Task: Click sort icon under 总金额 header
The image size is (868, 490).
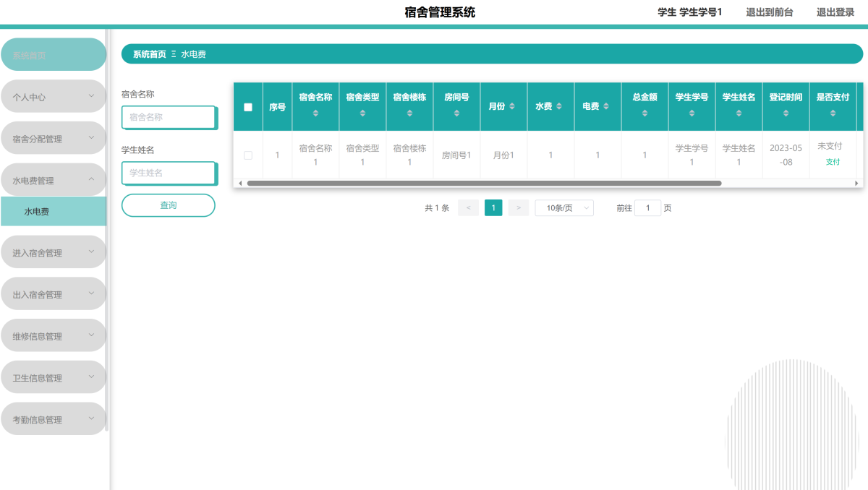Action: (x=644, y=113)
